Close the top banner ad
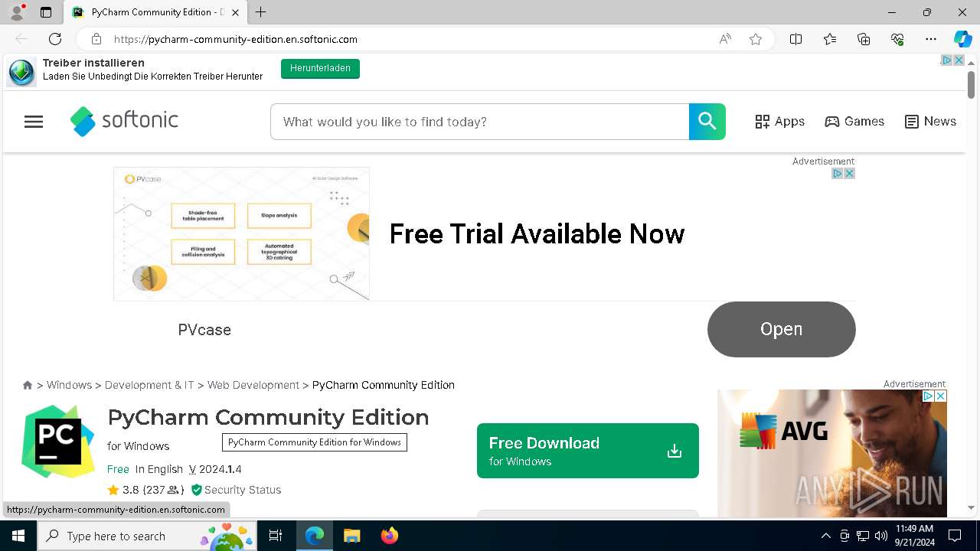The height and width of the screenshot is (551, 980). pos(959,60)
